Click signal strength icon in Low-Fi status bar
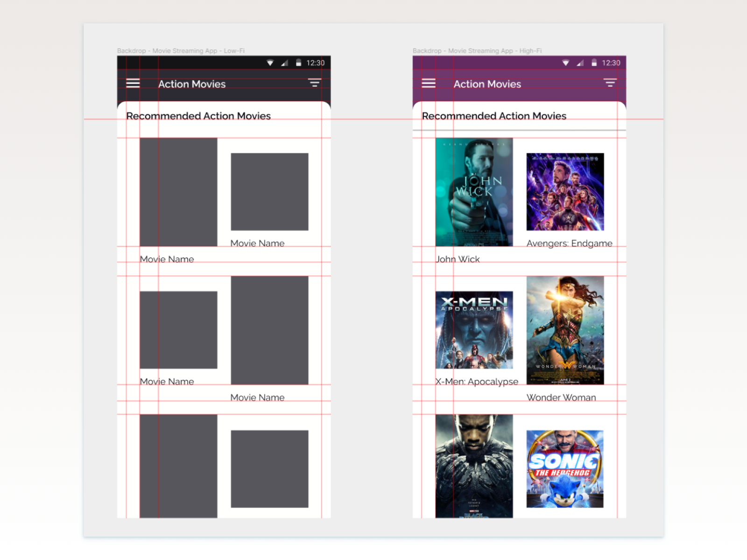This screenshot has width=747, height=560. tap(284, 63)
